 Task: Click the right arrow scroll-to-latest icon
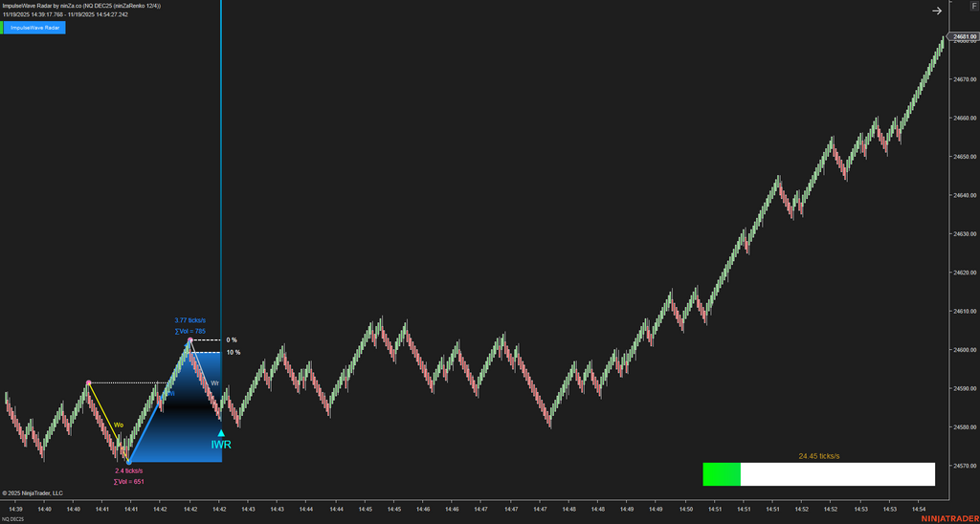pos(936,11)
